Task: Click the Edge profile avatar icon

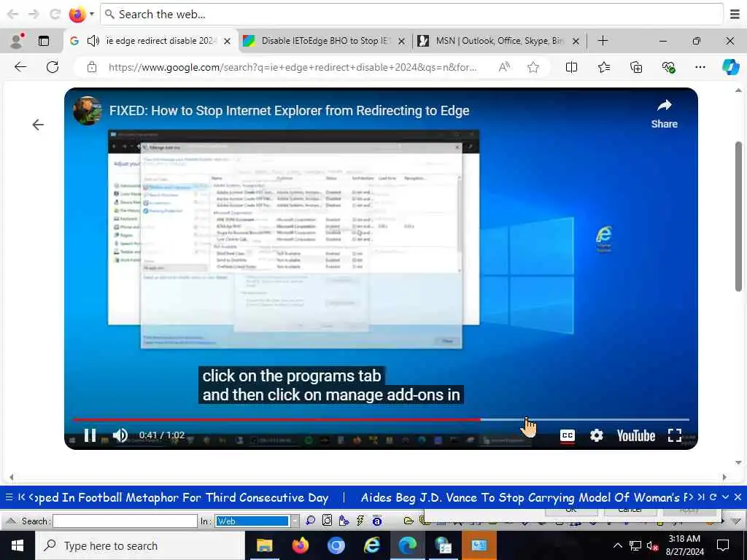Action: click(18, 41)
